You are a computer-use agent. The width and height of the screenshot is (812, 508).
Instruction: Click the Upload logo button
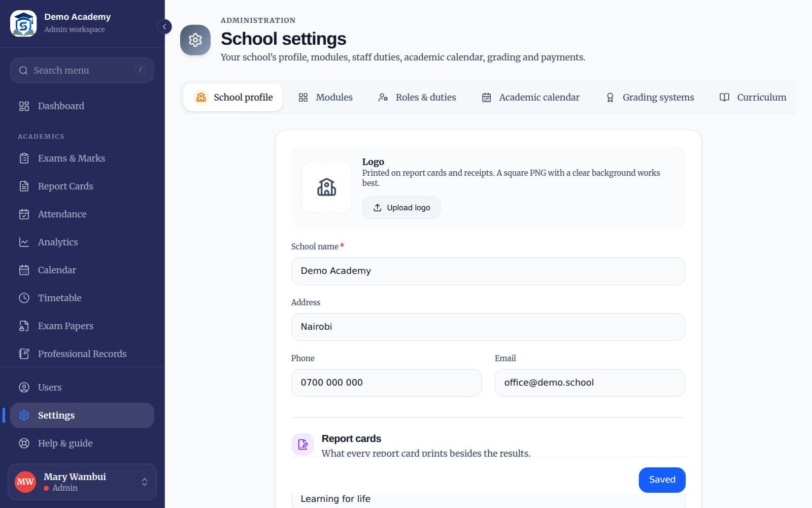[x=401, y=208]
